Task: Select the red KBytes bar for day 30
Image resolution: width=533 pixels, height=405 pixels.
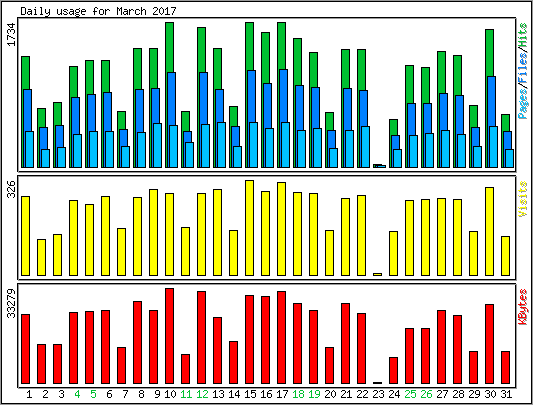Action: click(x=489, y=344)
